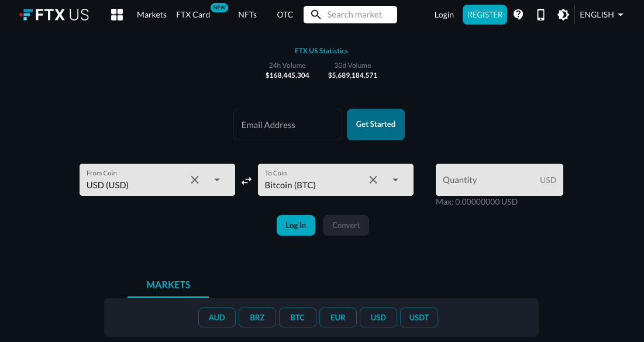Viewport: 644px width, 342px height.
Task: Click the FTX US logo
Action: click(x=54, y=14)
